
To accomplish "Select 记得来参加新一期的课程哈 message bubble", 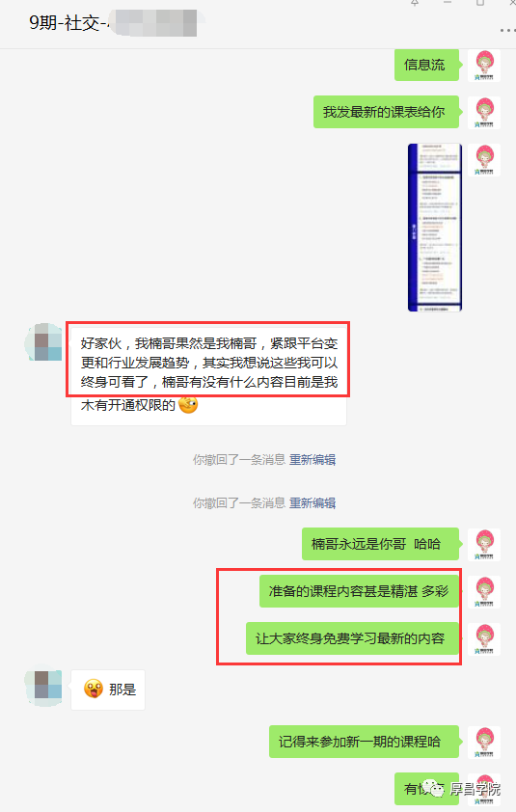I will coord(364,742).
